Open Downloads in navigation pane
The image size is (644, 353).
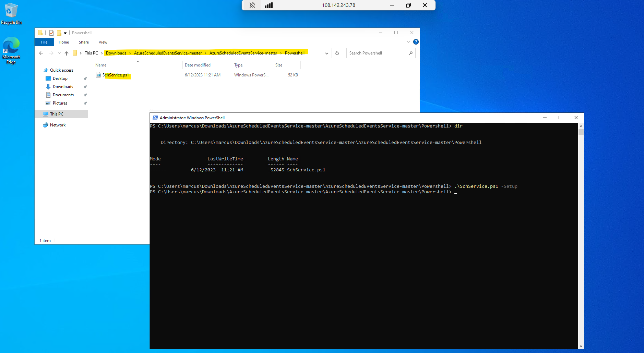pyautogui.click(x=63, y=87)
